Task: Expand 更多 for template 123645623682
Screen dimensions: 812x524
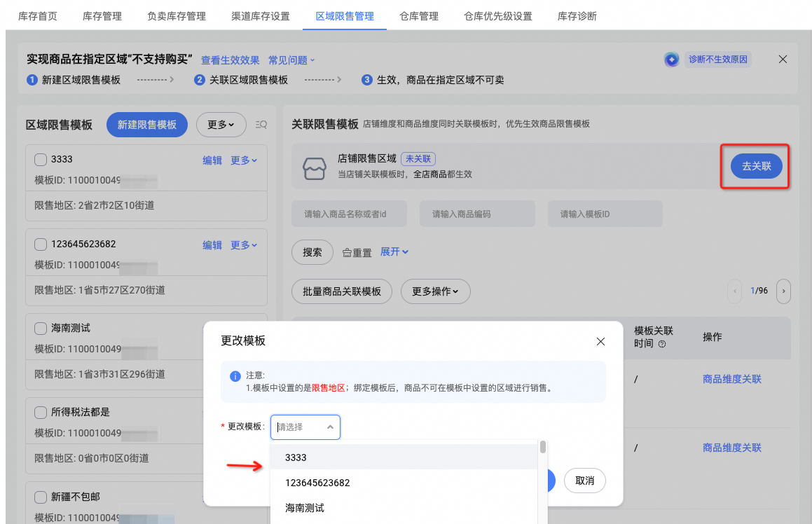Action: click(244, 245)
